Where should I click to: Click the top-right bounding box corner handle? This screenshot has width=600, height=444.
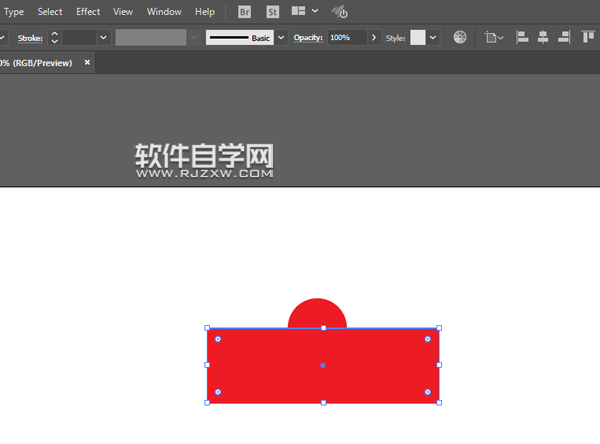(x=439, y=328)
